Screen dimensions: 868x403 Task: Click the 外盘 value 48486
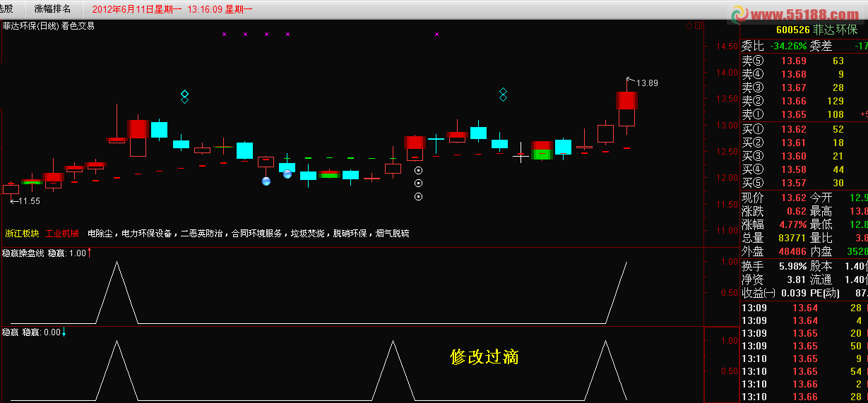(792, 251)
